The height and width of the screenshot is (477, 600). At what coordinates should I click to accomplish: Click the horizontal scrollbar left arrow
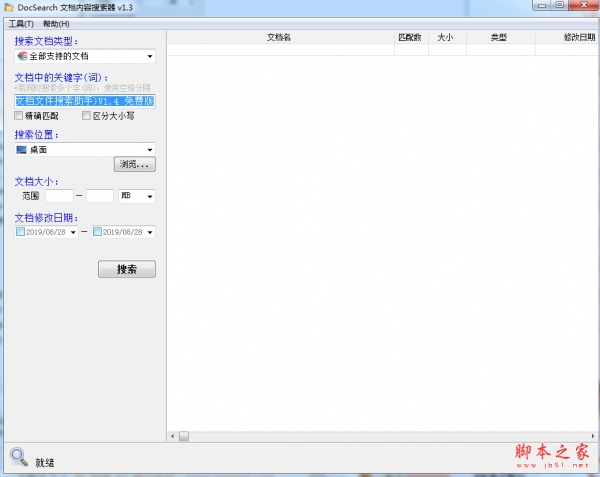click(x=173, y=436)
